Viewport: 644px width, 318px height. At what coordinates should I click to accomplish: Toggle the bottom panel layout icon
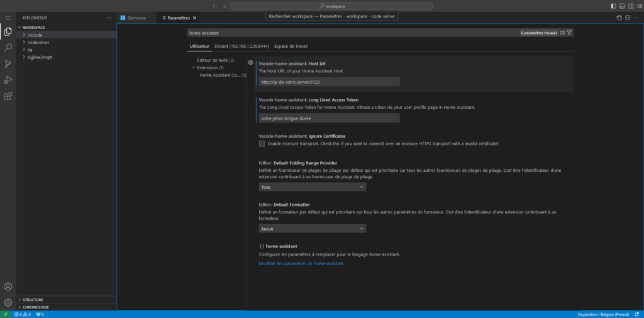(x=622, y=6)
